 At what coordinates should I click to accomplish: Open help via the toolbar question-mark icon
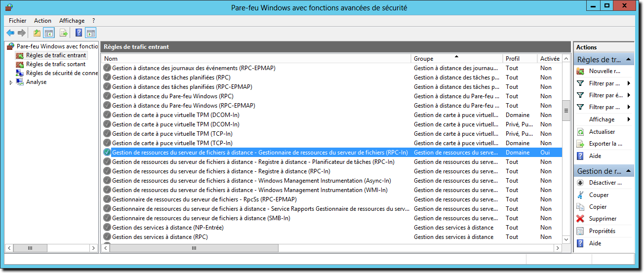tap(79, 33)
